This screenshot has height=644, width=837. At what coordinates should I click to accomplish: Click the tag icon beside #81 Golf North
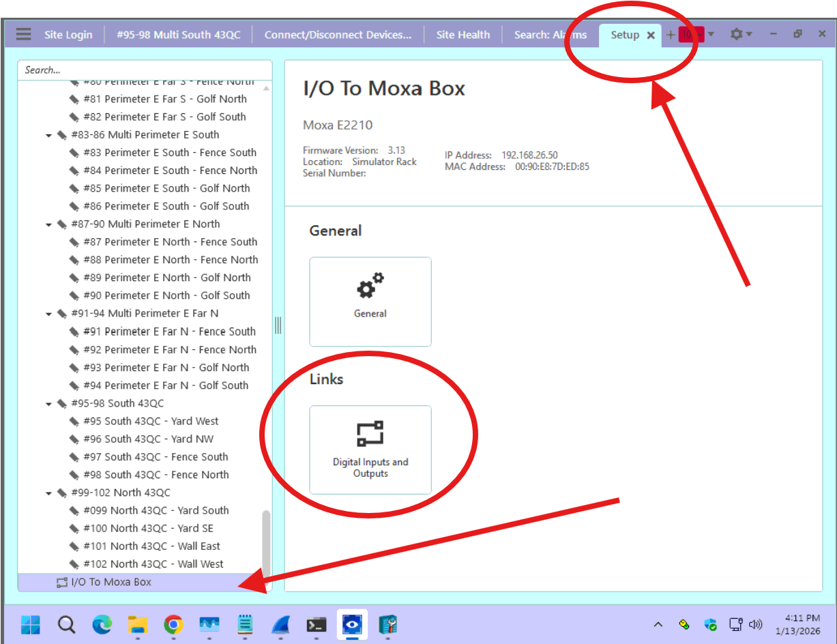click(x=75, y=99)
